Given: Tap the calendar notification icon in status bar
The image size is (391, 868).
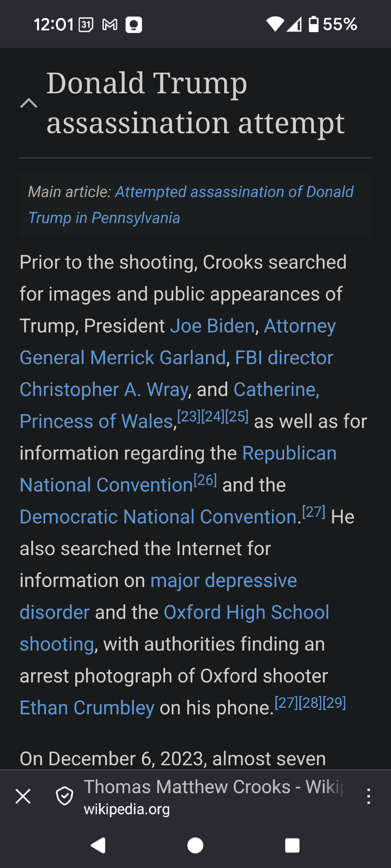Looking at the screenshot, I should [86, 25].
